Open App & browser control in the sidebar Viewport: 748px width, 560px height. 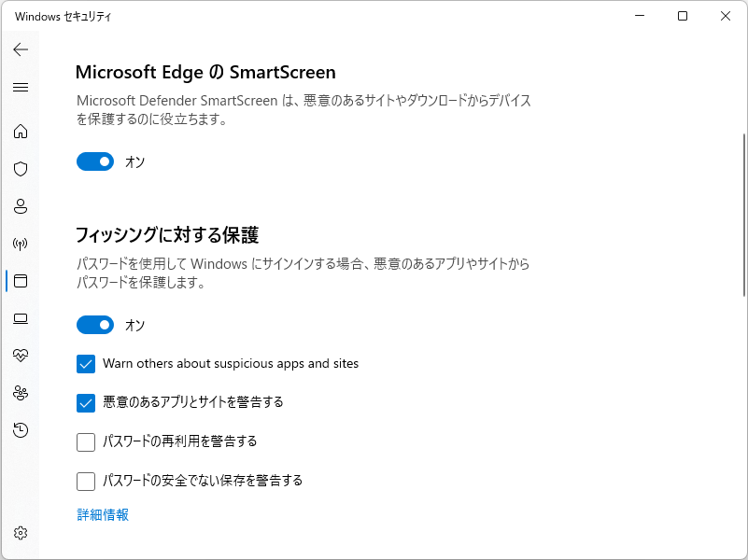21,281
